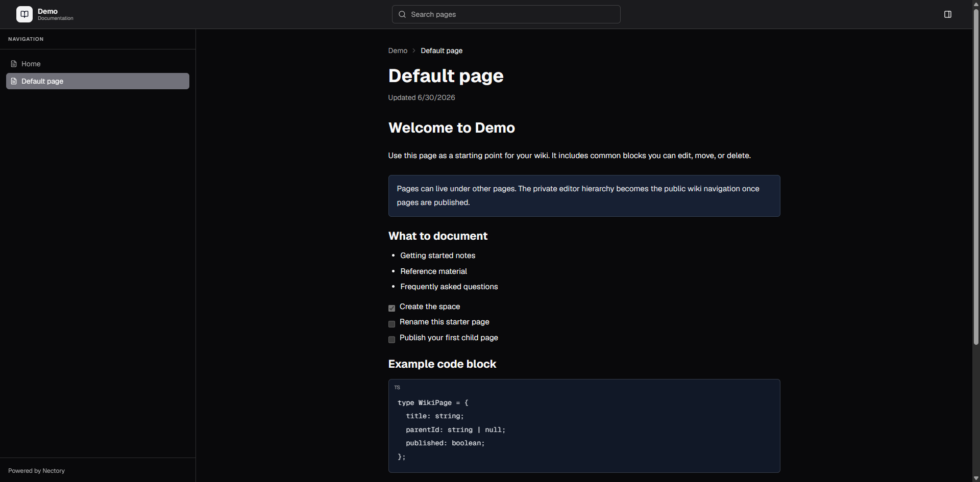This screenshot has width=980, height=482.
Task: Click the Powered by Nectory link
Action: pos(36,471)
